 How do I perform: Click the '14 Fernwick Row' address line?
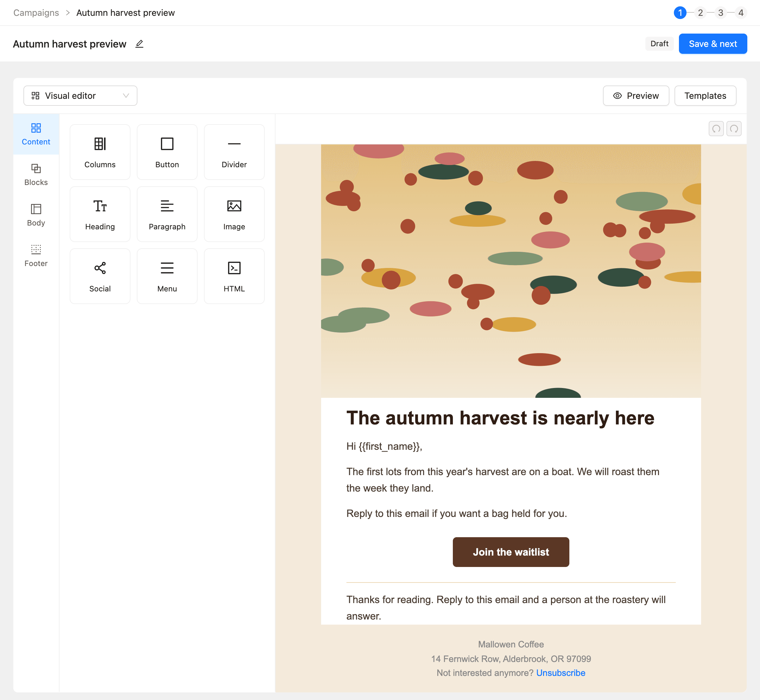[511, 659]
